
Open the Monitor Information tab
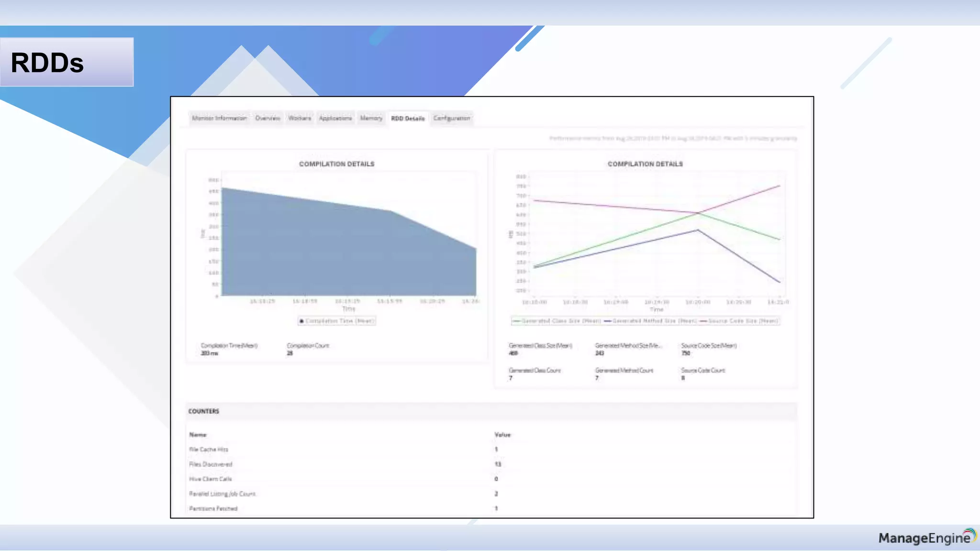click(219, 118)
